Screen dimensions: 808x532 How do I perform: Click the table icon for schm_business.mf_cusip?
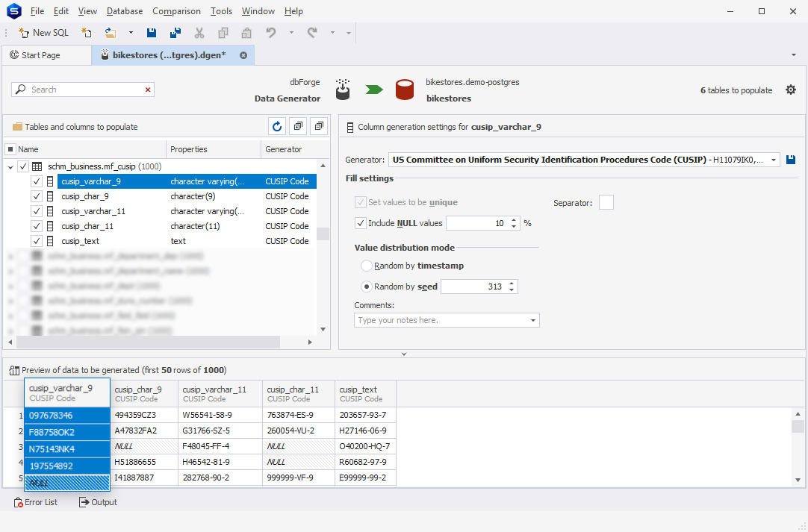click(x=37, y=166)
